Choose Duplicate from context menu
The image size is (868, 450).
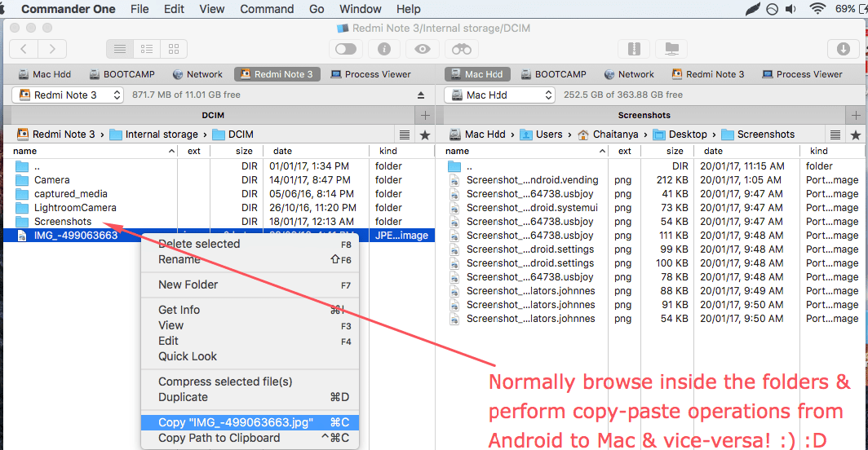pos(250,397)
